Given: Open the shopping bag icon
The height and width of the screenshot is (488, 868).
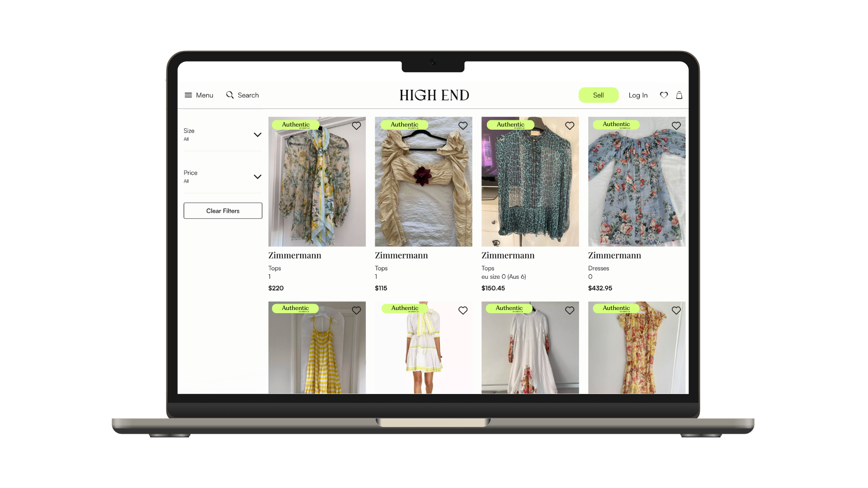Looking at the screenshot, I should coord(679,95).
